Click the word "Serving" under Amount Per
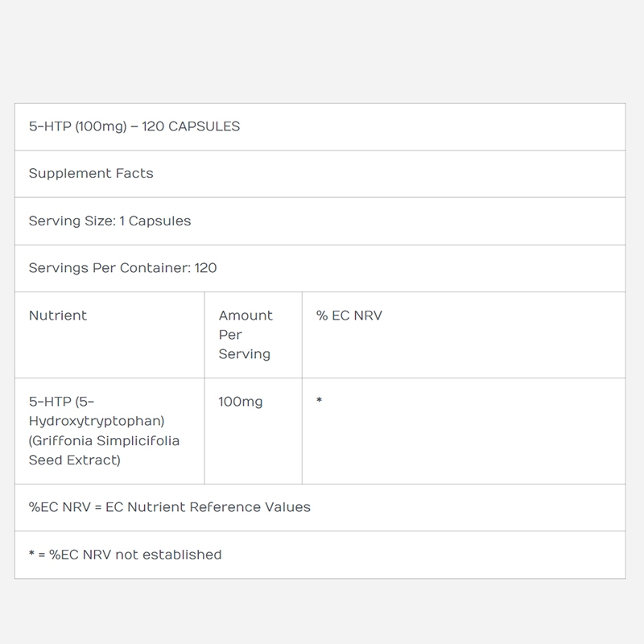Image resolution: width=644 pixels, height=644 pixels. [x=245, y=354]
